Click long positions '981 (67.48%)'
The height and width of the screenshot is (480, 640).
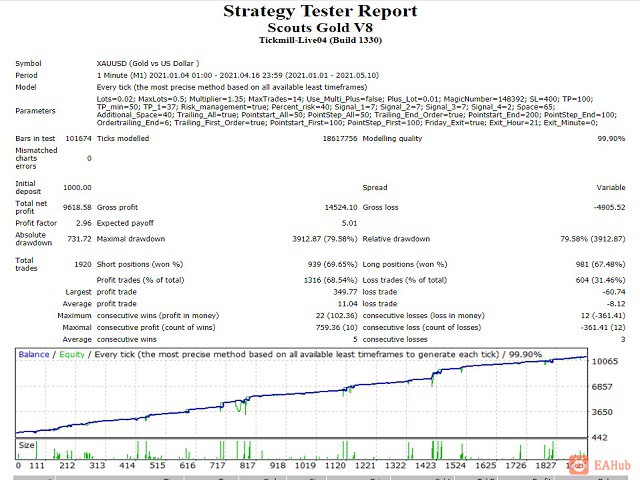(x=600, y=264)
